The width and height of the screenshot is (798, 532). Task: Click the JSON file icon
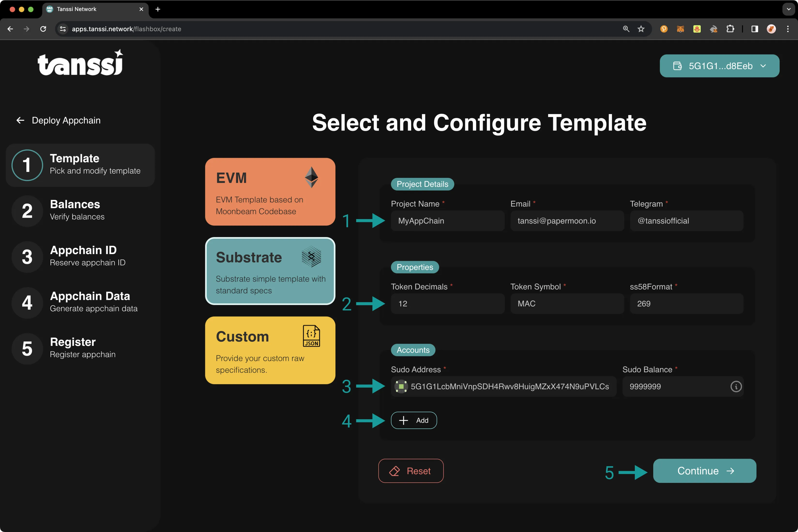click(311, 336)
